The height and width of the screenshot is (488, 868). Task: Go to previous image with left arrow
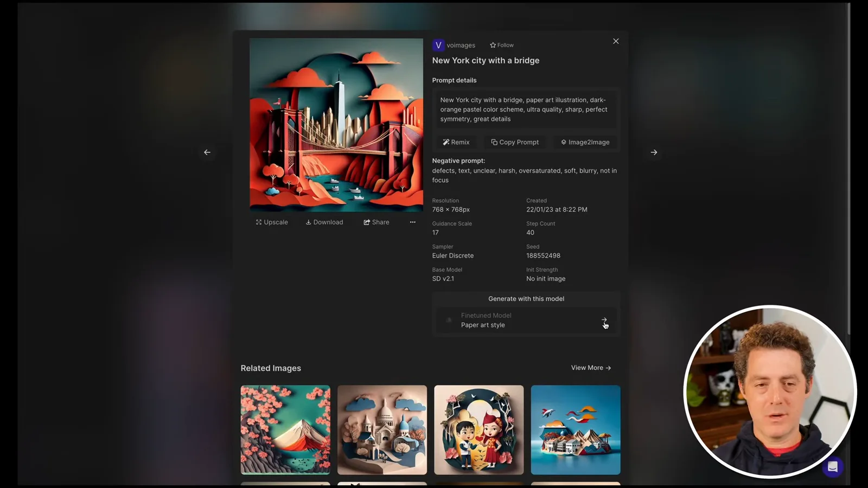click(x=207, y=152)
